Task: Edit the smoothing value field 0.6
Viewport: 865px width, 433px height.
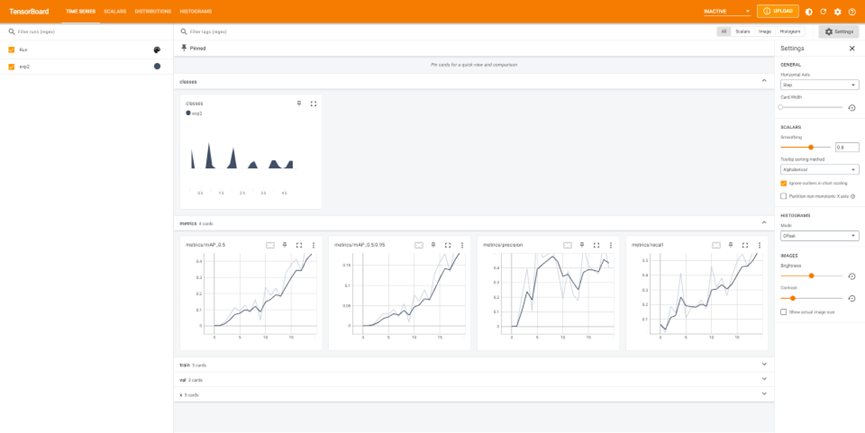Action: tap(847, 147)
